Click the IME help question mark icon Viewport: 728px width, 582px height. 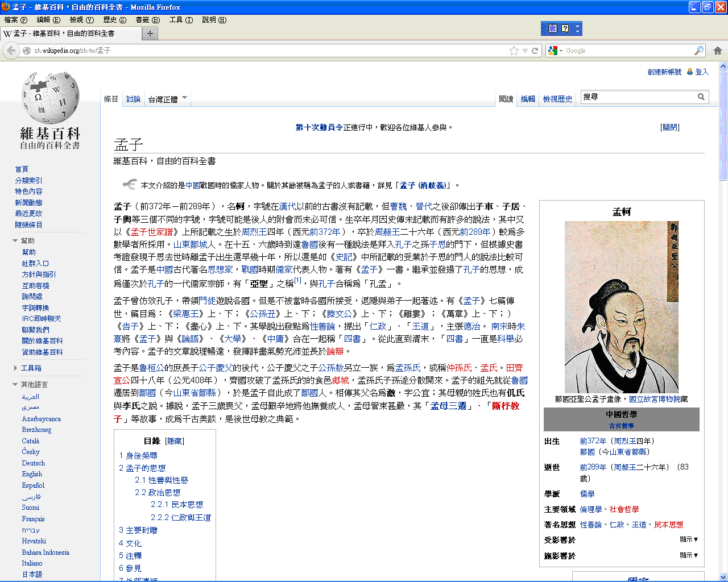pos(565,28)
